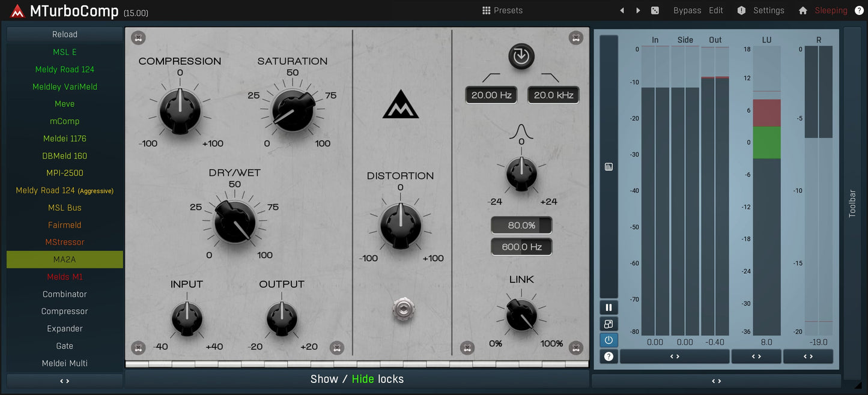Expand the LU meter arrows button
Viewport: 868px width, 395px height.
756,357
